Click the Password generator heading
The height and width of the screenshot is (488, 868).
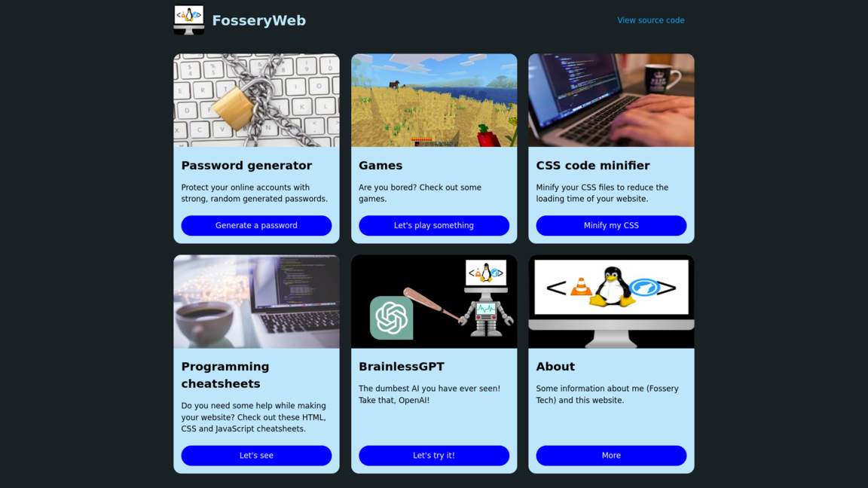pyautogui.click(x=246, y=166)
